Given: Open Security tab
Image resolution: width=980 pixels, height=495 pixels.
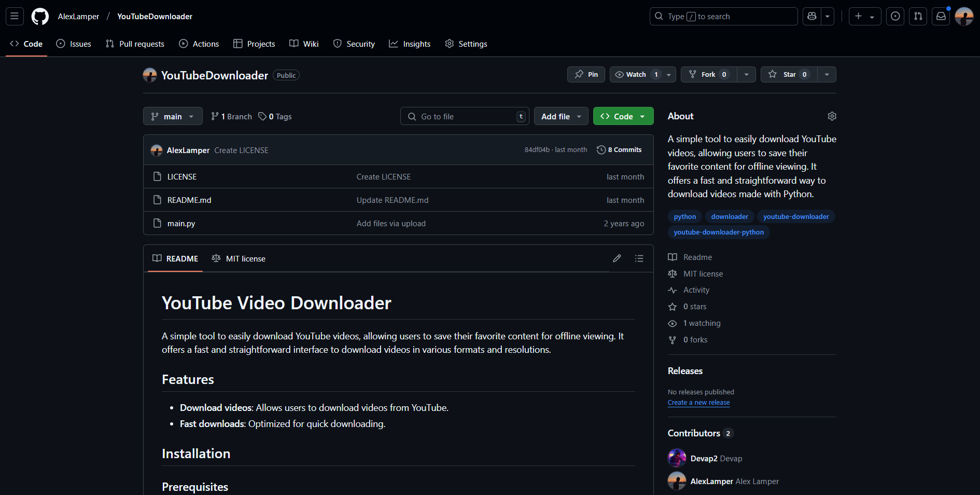Looking at the screenshot, I should tap(354, 44).
